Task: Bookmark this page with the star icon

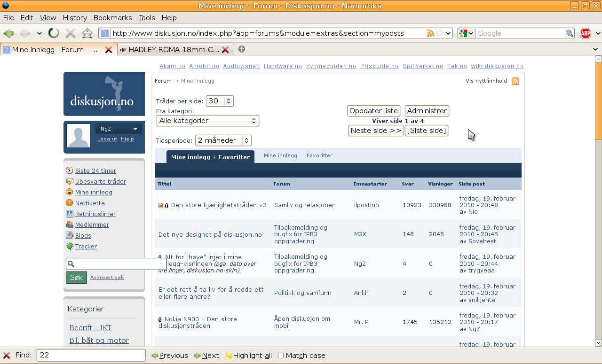Action: click(x=440, y=33)
